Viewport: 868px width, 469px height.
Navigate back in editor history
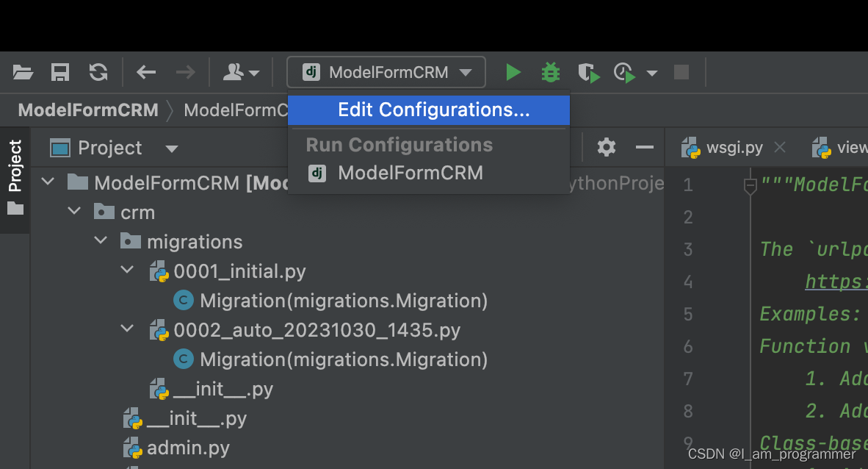tap(145, 72)
